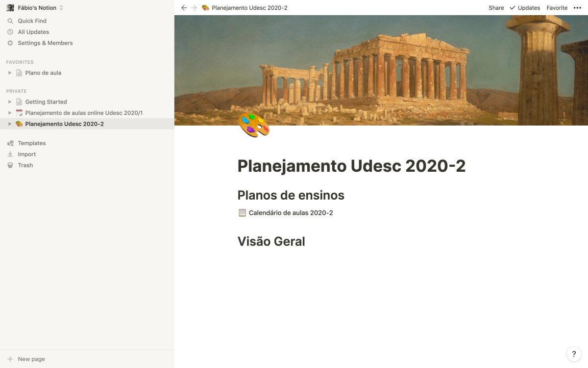The width and height of the screenshot is (588, 368).
Task: Click New page at sidebar bottom
Action: [31, 359]
